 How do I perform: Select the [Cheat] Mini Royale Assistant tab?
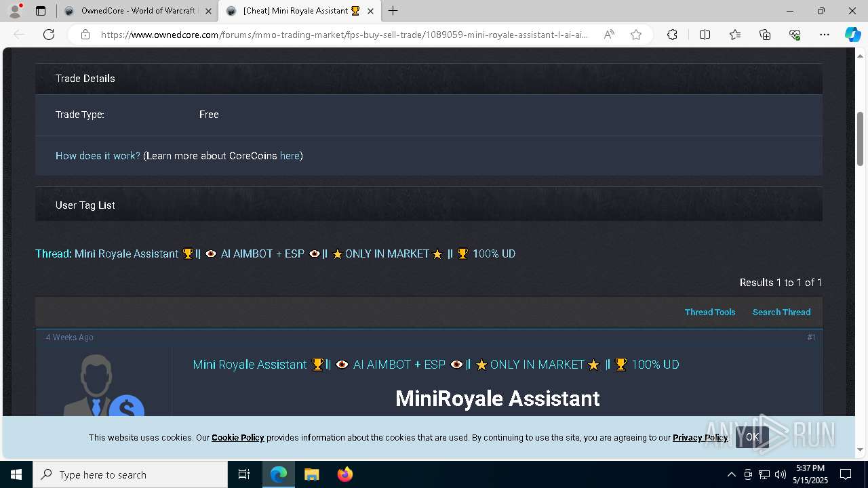tap(299, 11)
